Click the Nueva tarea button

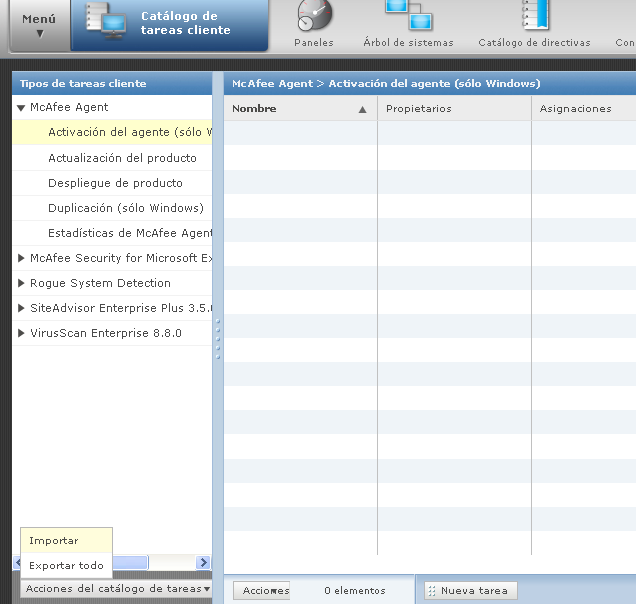[x=471, y=591]
